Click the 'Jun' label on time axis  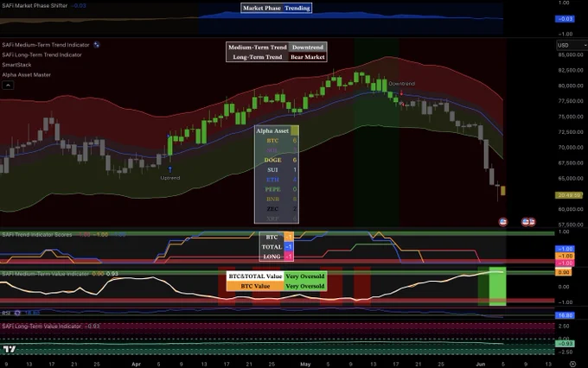click(x=481, y=364)
